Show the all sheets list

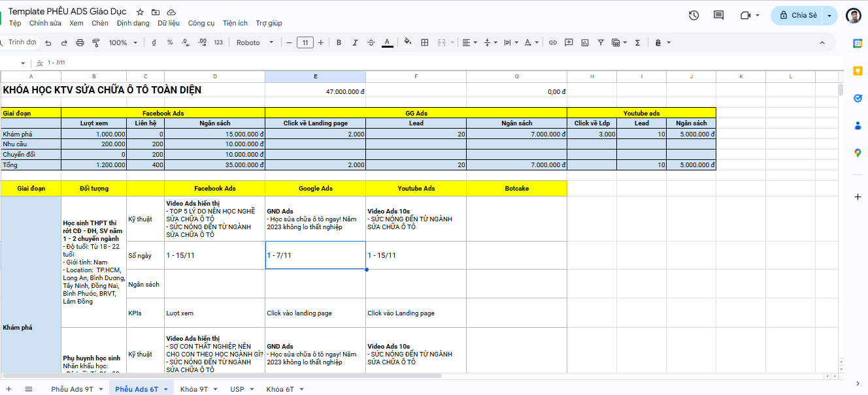29,389
